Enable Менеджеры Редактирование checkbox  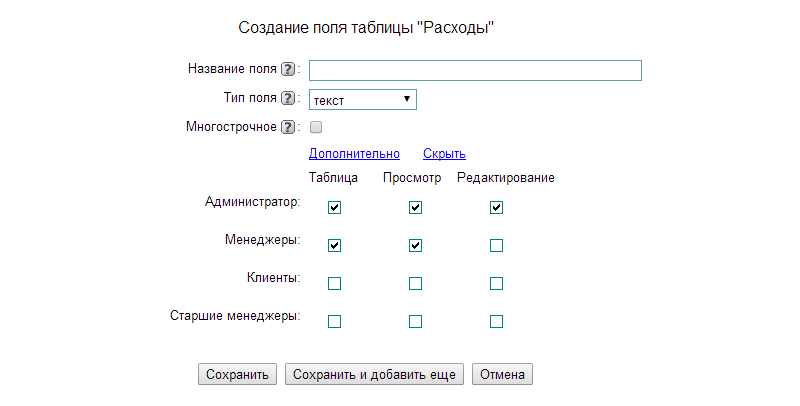[x=496, y=246]
